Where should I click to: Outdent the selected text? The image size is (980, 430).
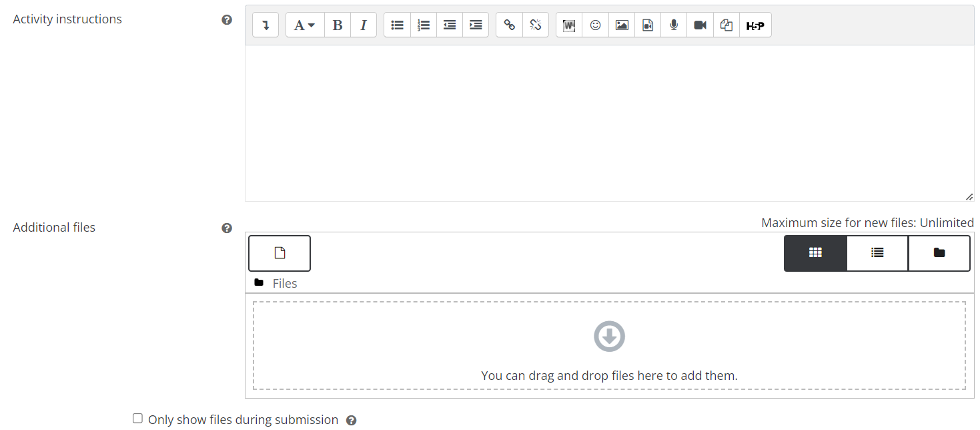tap(450, 25)
